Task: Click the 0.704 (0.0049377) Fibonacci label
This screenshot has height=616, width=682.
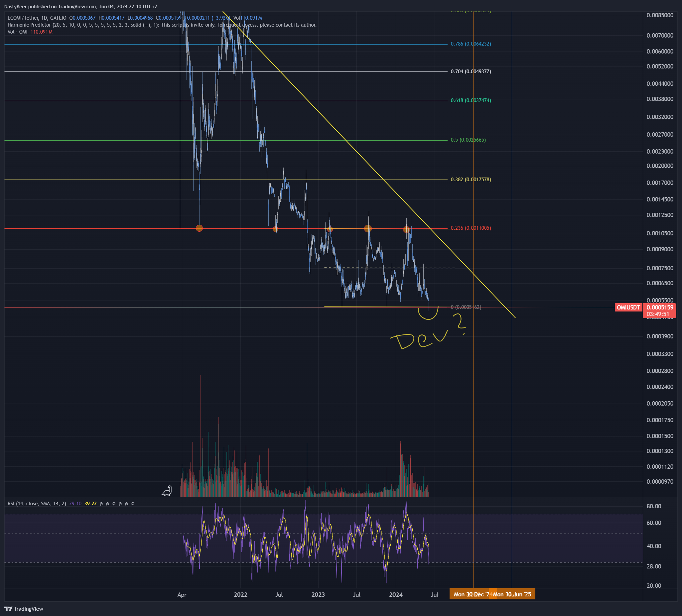Action: [471, 71]
